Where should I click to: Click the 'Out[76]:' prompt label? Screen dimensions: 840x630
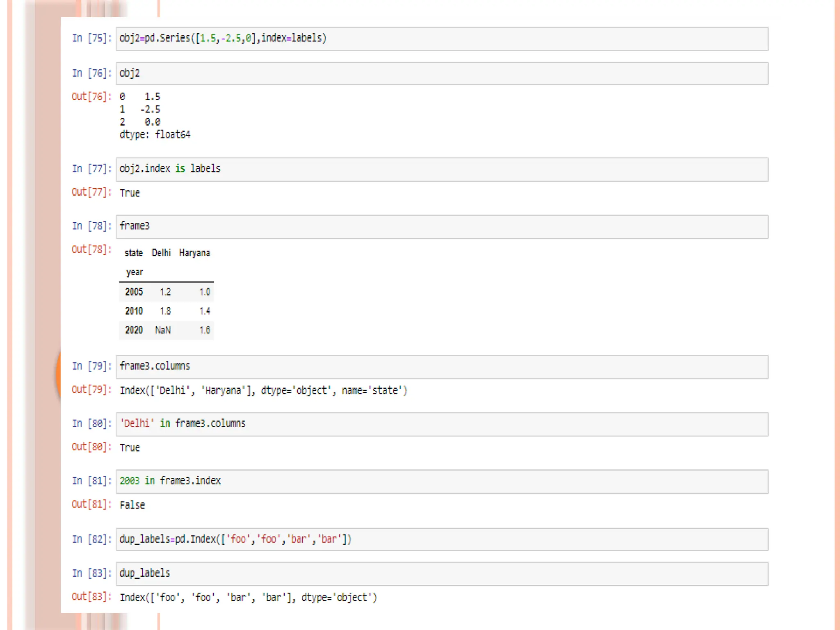click(x=92, y=96)
